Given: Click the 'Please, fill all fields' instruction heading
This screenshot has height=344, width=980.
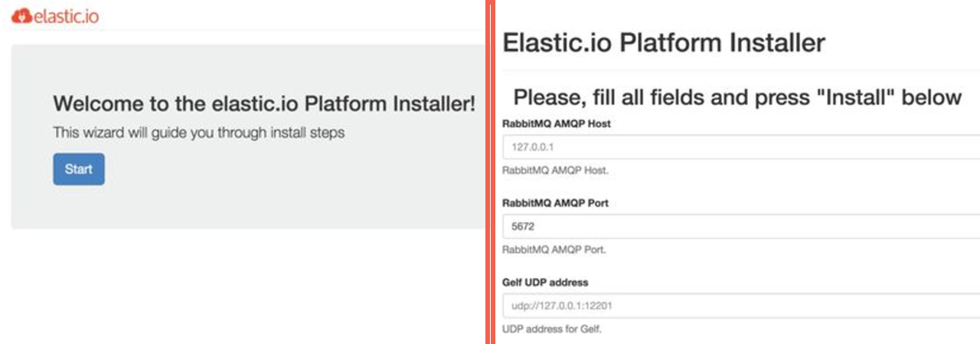Looking at the screenshot, I should (737, 97).
